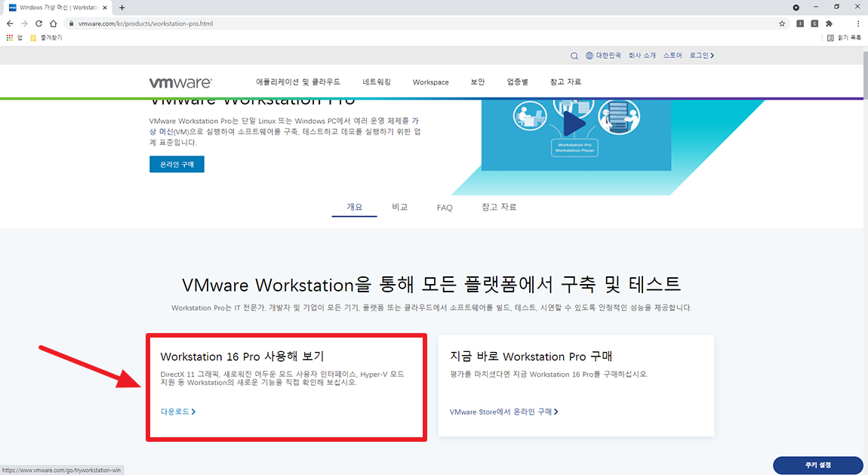Open the browser home icon
Viewport: 868px width, 475px height.
coord(53,23)
